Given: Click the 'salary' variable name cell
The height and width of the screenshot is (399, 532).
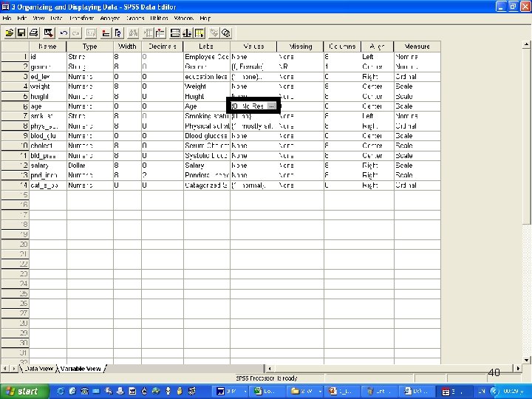Looking at the screenshot, I should point(48,166).
